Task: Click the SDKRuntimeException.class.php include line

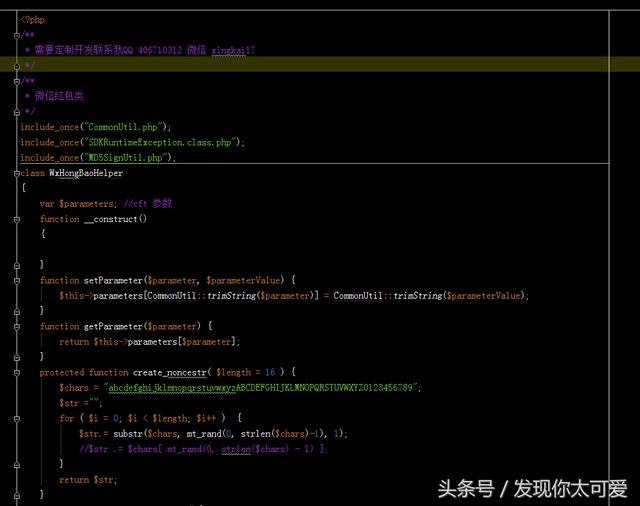Action: [133, 142]
